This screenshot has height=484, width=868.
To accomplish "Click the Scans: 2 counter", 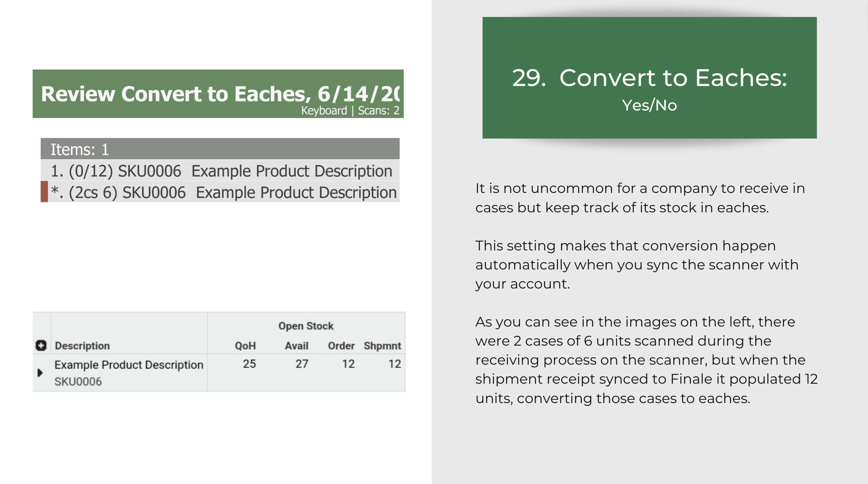I will coord(378,111).
